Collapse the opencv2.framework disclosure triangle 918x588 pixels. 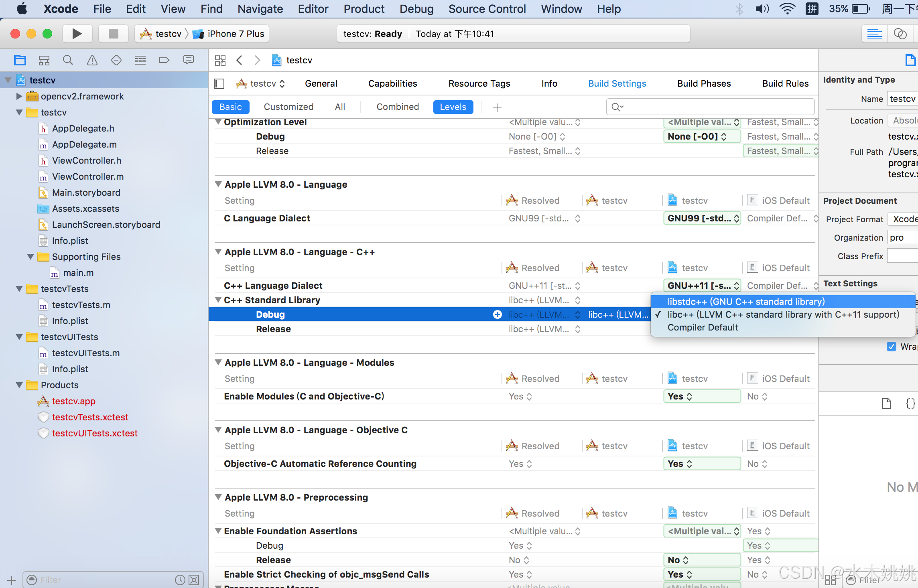click(x=19, y=96)
